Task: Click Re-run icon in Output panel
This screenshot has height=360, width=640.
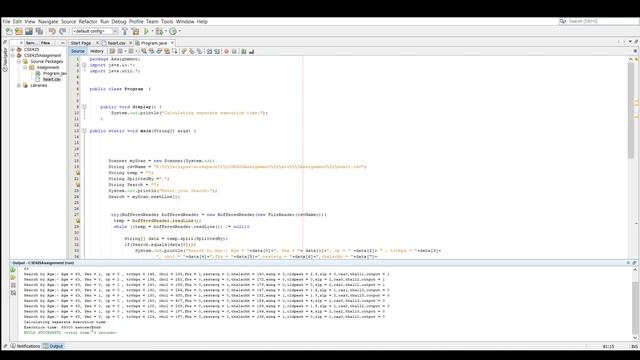Action: click(x=13, y=270)
